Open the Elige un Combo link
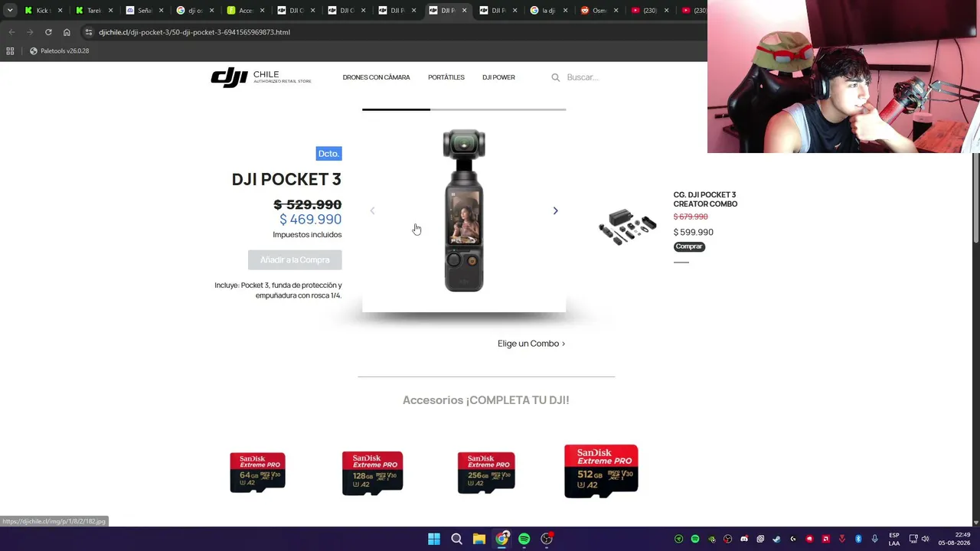Image resolution: width=980 pixels, height=551 pixels. pyautogui.click(x=531, y=344)
